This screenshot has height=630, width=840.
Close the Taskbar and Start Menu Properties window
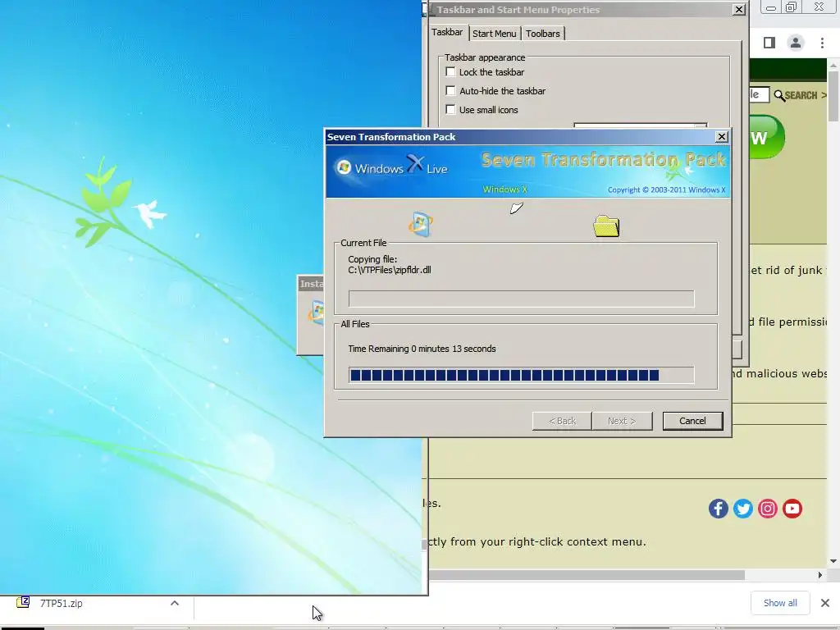pos(739,9)
